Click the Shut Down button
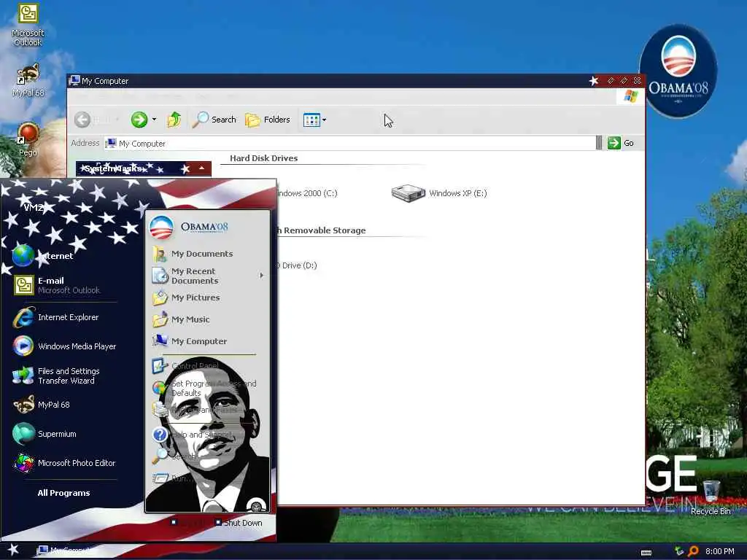The width and height of the screenshot is (747, 560). 239,522
